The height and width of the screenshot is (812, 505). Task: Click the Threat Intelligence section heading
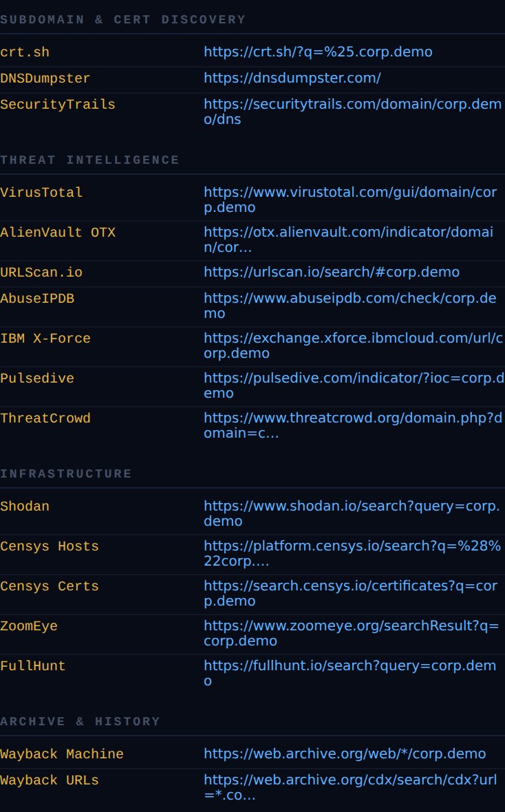pyautogui.click(x=89, y=160)
